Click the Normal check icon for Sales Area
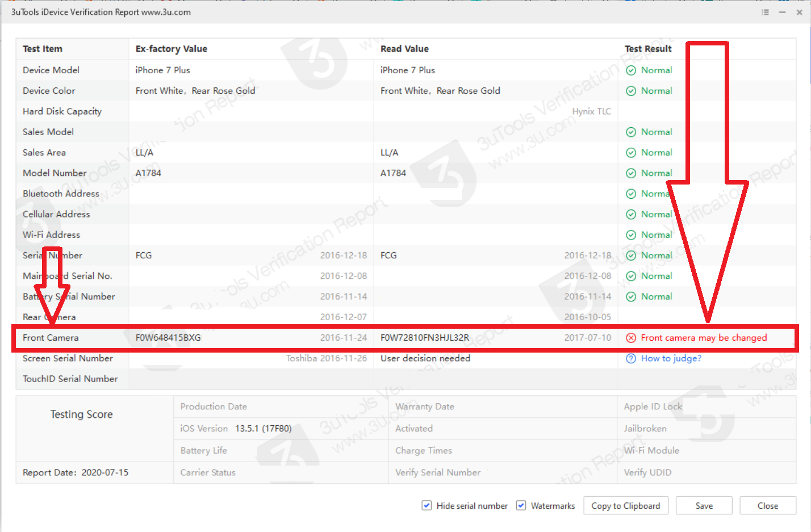This screenshot has height=532, width=811. [631, 153]
